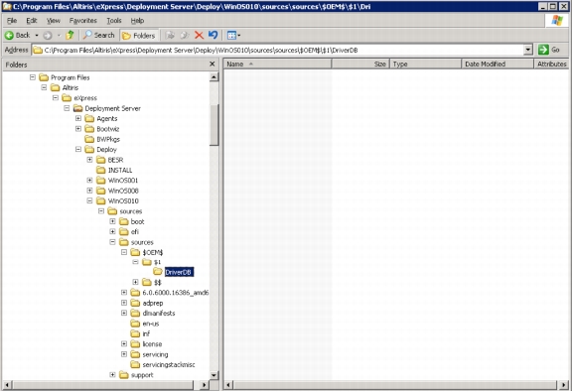Expand the WinOS001 folder node
574x392 pixels.
coord(89,181)
